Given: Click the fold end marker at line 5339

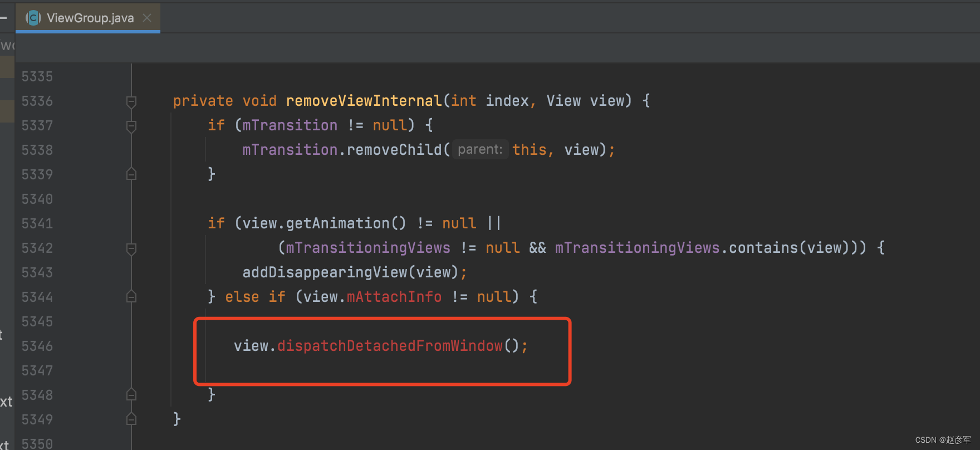Looking at the screenshot, I should click(x=131, y=174).
